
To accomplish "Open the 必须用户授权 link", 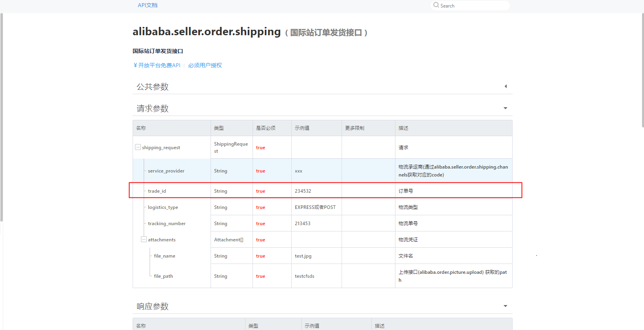I will (205, 65).
